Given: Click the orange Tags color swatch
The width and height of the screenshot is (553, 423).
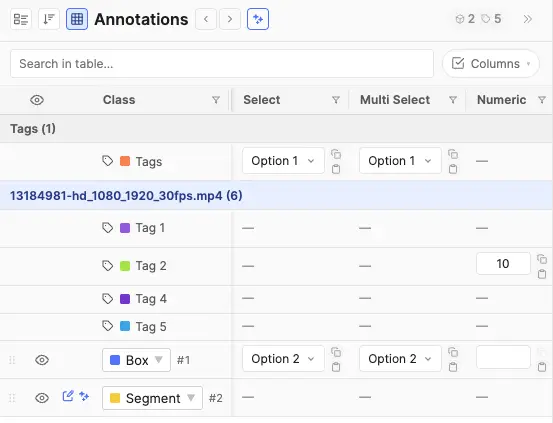Looking at the screenshot, I should tap(125, 161).
